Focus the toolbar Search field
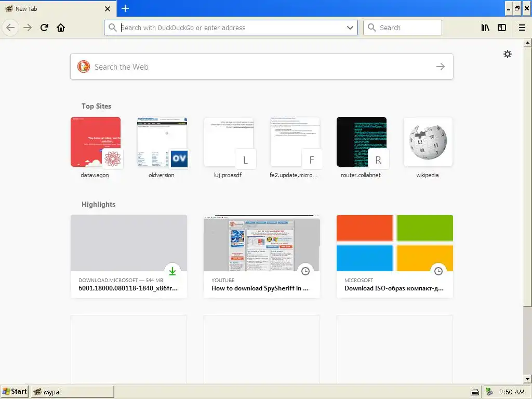 coord(403,28)
